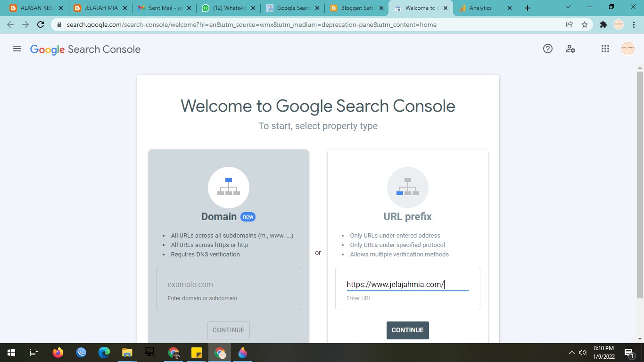644x362 pixels.
Task: Open the Help question mark icon
Action: tap(547, 49)
